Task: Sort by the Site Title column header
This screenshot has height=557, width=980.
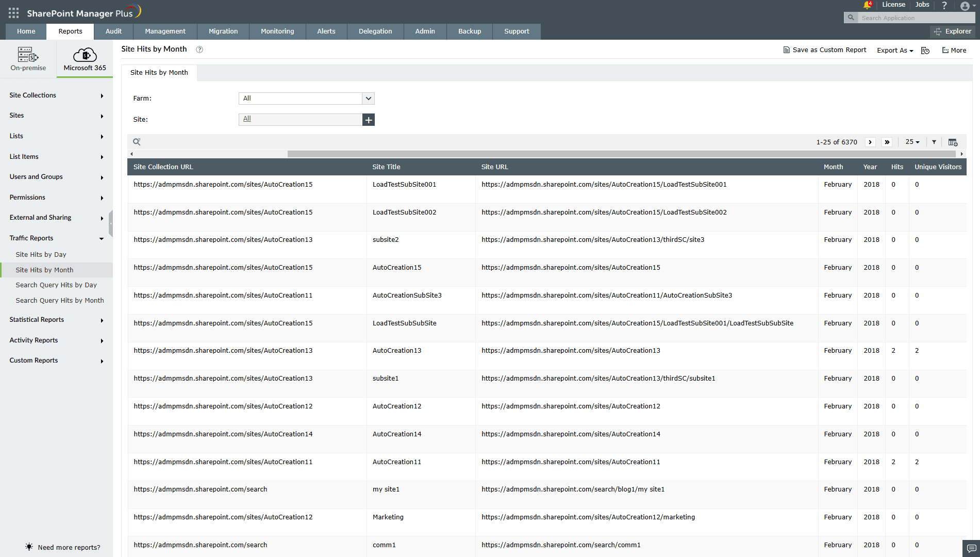Action: 387,167
